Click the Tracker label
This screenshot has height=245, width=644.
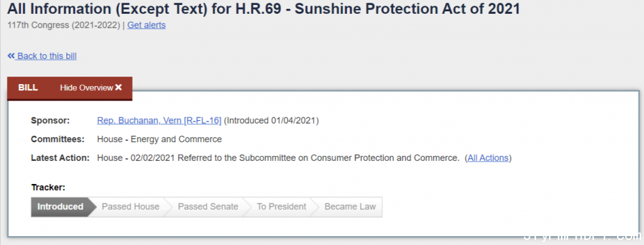click(x=48, y=188)
